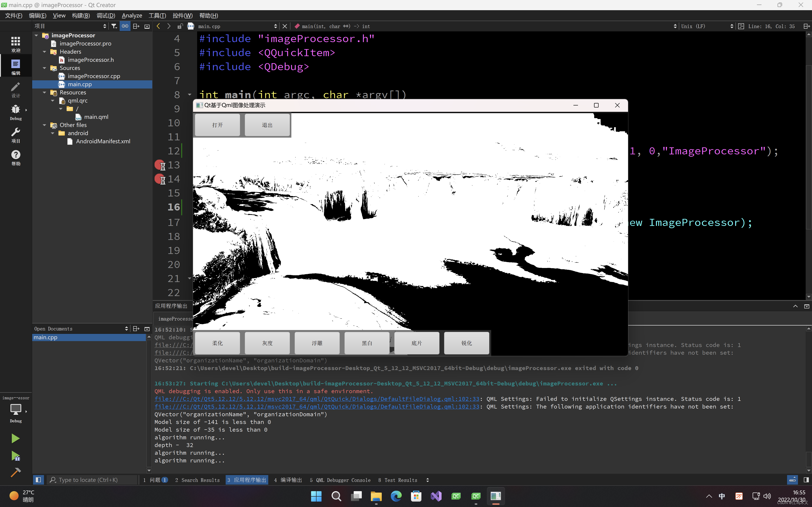This screenshot has height=507, width=812.
Task: Toggle the breakpoint on line 13
Action: [x=159, y=165]
